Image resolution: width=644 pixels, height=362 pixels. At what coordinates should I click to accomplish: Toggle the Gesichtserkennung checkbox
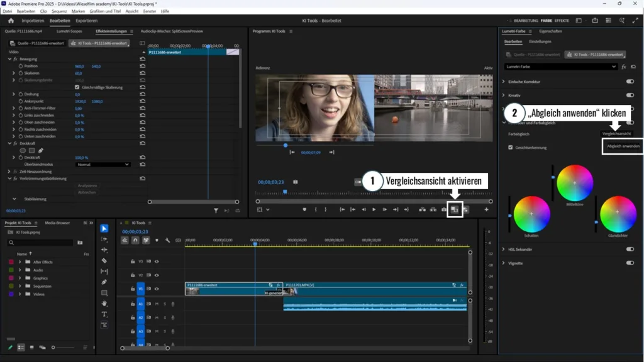(x=511, y=148)
